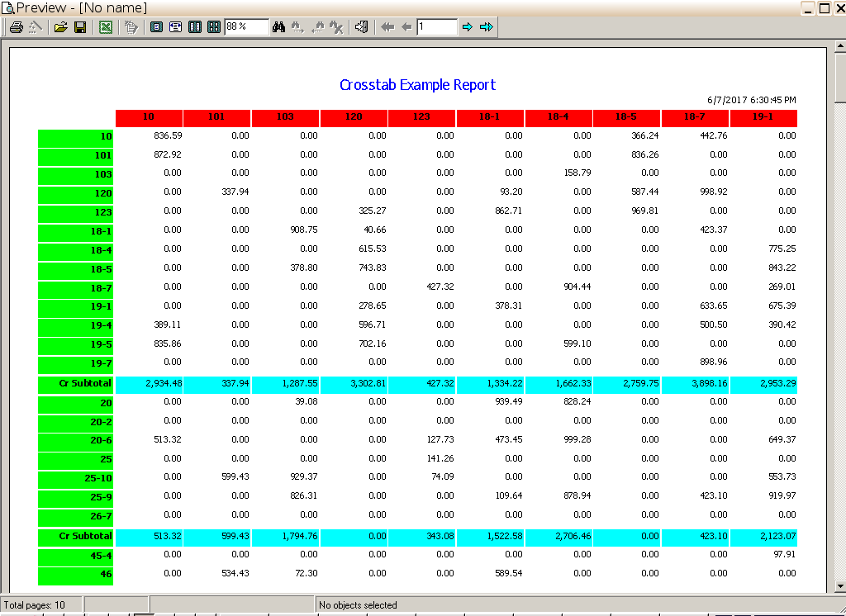Click the subtotal value 3,898.16
This screenshot has width=846, height=616.
point(710,384)
